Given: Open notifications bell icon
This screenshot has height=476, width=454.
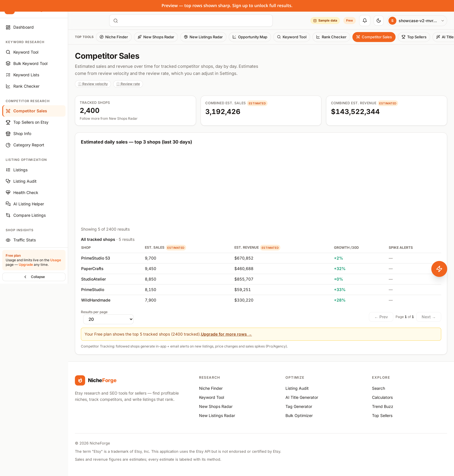Looking at the screenshot, I should [x=364, y=21].
